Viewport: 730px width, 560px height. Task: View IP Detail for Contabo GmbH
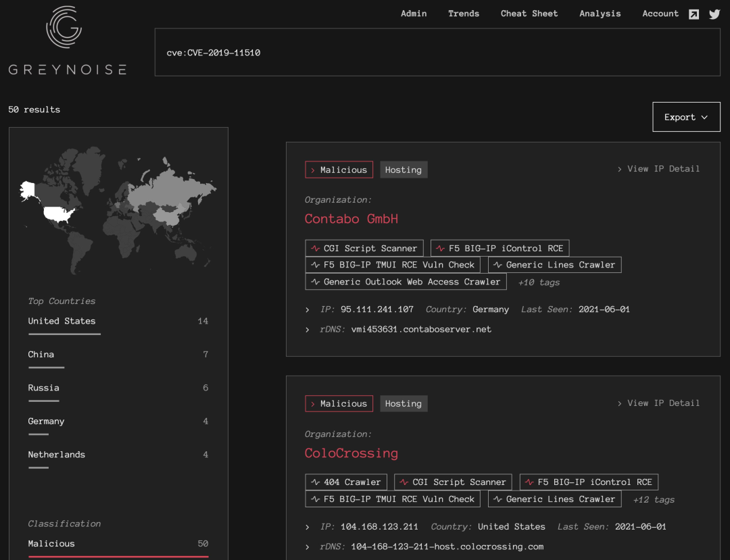pos(658,169)
